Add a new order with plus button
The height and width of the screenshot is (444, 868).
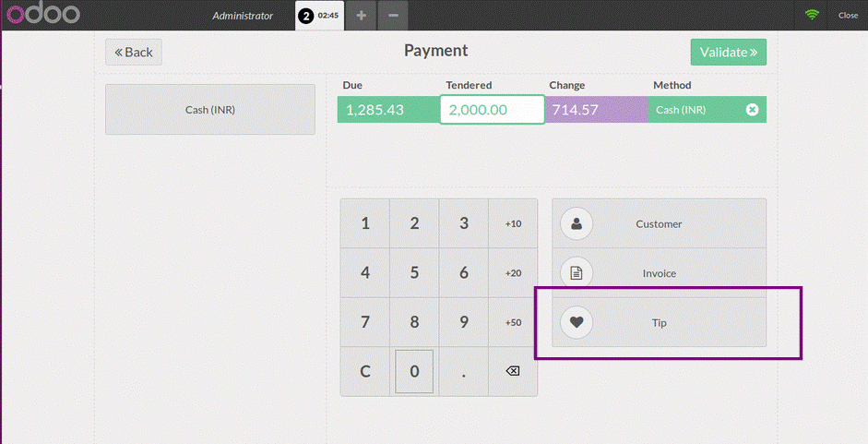(x=361, y=16)
